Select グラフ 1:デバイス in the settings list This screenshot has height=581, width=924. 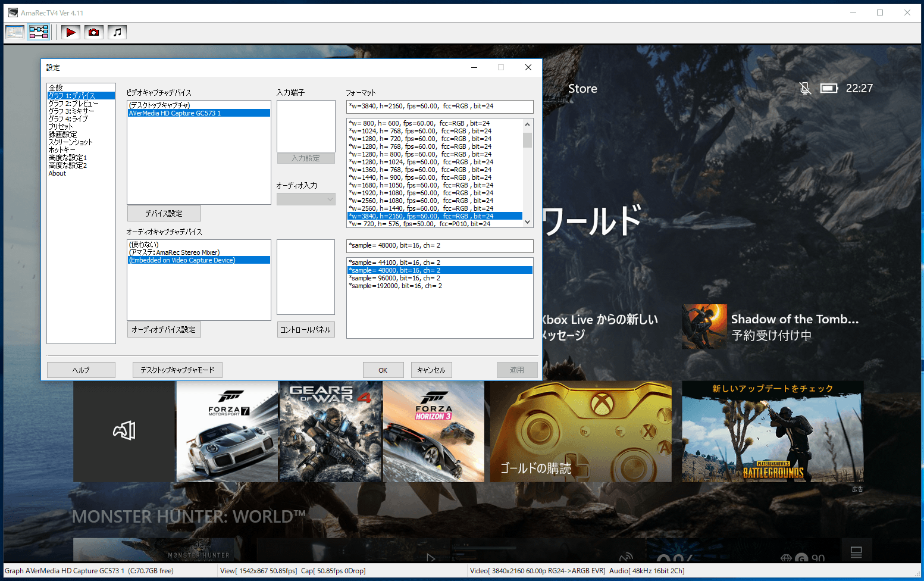pyautogui.click(x=81, y=95)
